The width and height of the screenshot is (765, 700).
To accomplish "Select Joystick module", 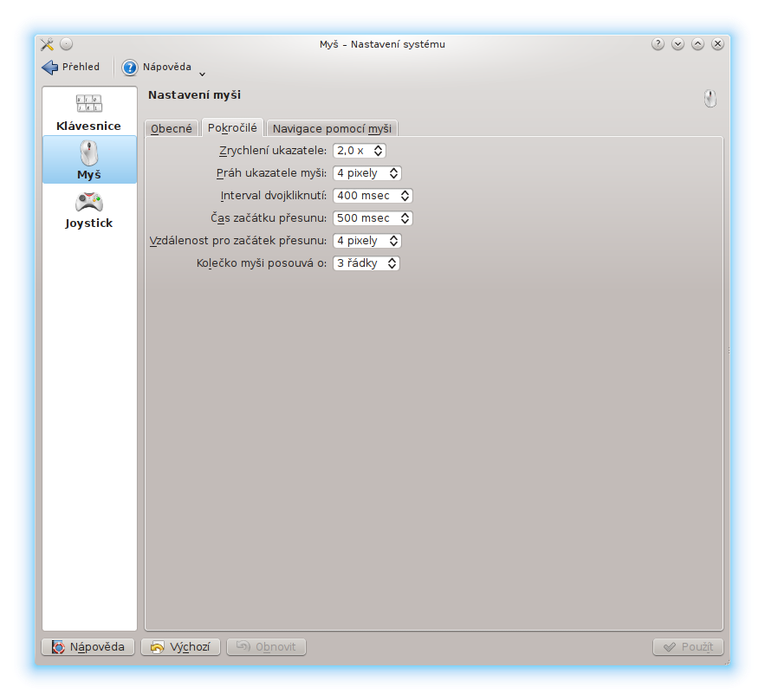I will pos(88,209).
